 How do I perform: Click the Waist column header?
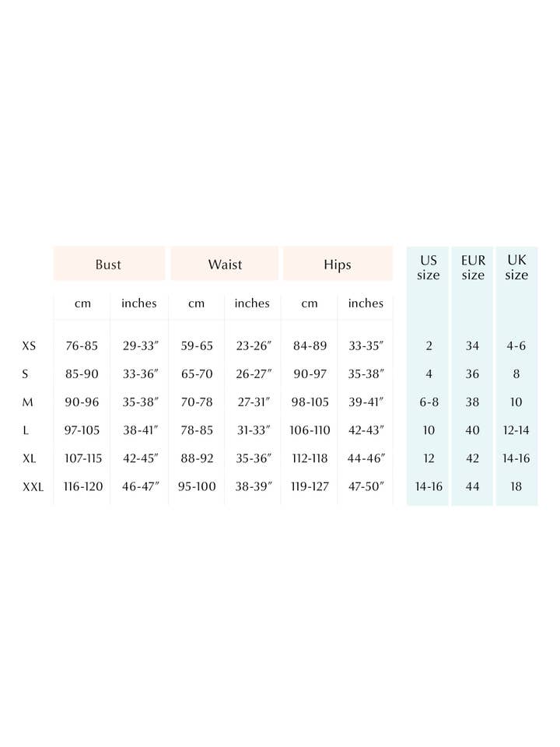point(225,265)
